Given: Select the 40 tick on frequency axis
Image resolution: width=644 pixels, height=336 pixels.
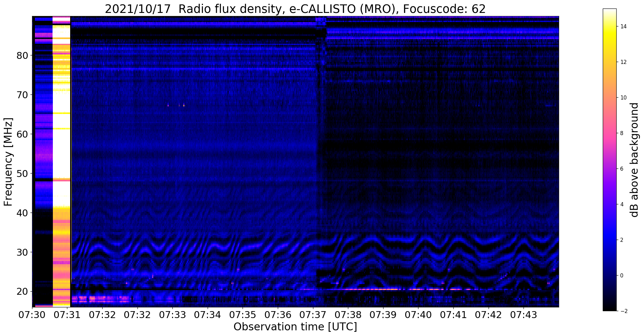Looking at the screenshot, I should [22, 213].
